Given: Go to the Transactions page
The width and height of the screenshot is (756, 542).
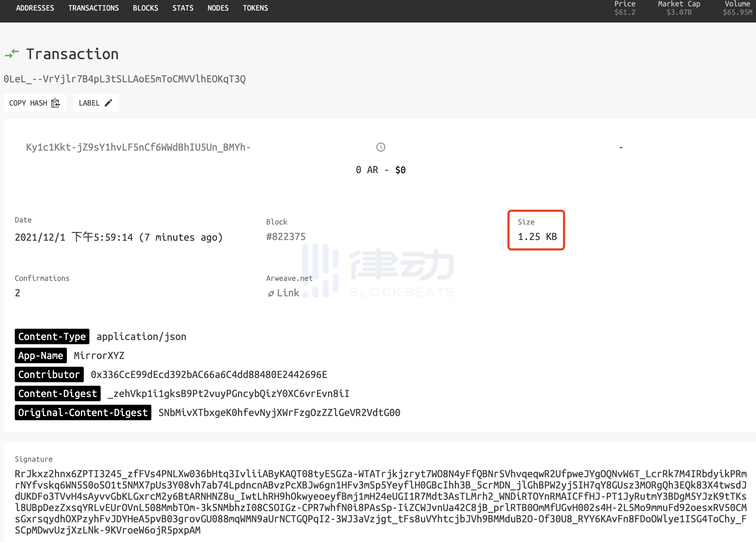Looking at the screenshot, I should (93, 8).
